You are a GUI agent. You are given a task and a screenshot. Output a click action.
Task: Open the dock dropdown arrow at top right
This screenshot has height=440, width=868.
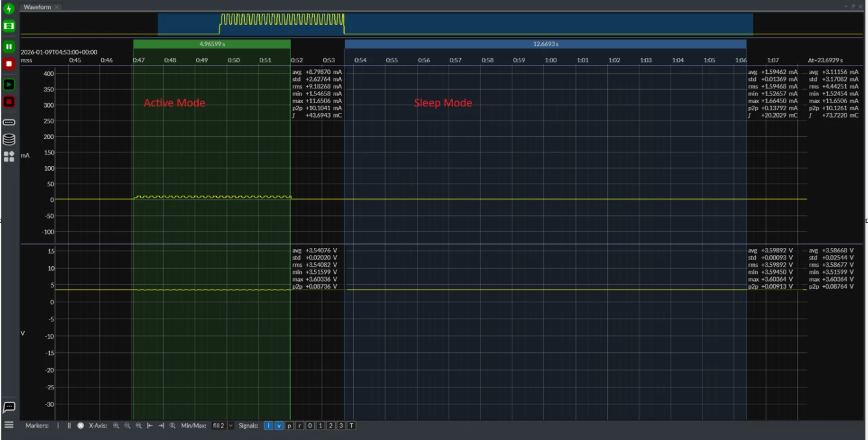(x=846, y=6)
